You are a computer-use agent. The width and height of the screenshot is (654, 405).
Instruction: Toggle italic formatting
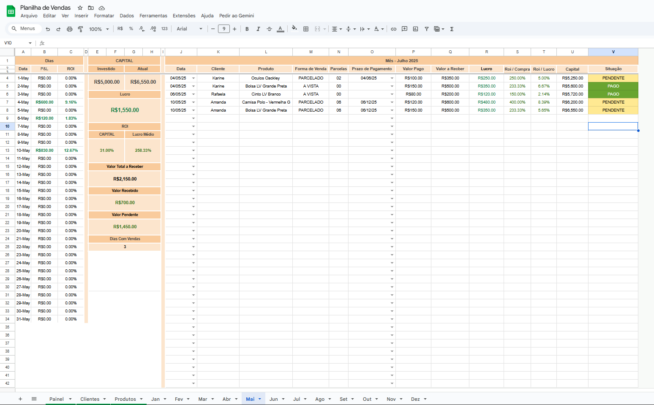click(258, 29)
